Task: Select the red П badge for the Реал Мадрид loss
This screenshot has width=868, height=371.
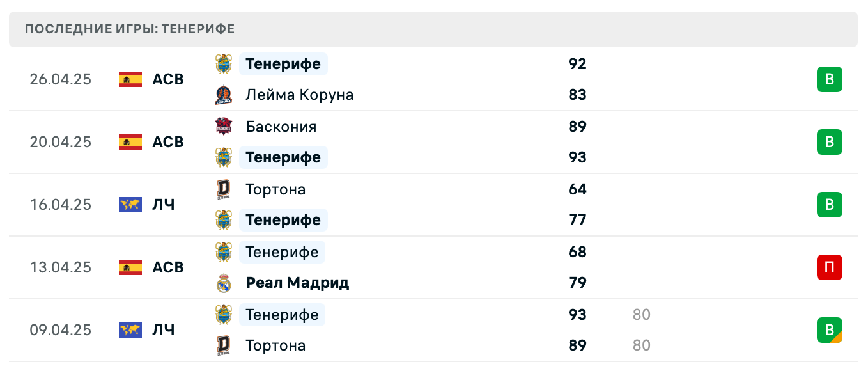Action: point(829,267)
